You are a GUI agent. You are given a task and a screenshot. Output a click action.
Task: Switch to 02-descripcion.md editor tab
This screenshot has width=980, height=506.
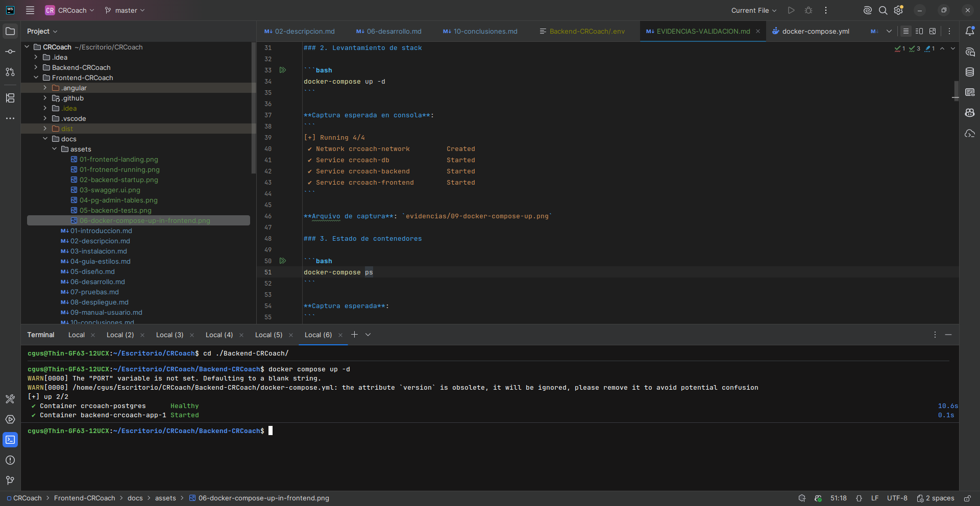pos(300,31)
